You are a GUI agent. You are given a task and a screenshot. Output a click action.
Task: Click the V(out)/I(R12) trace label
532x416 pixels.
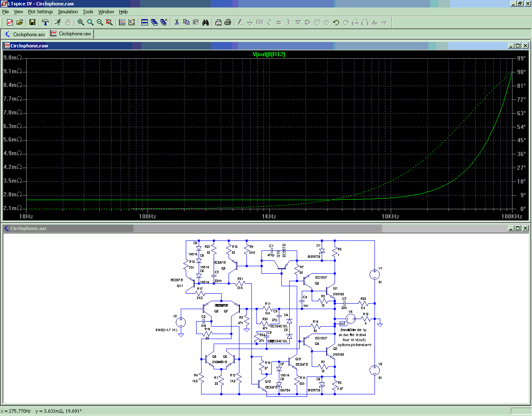click(268, 54)
